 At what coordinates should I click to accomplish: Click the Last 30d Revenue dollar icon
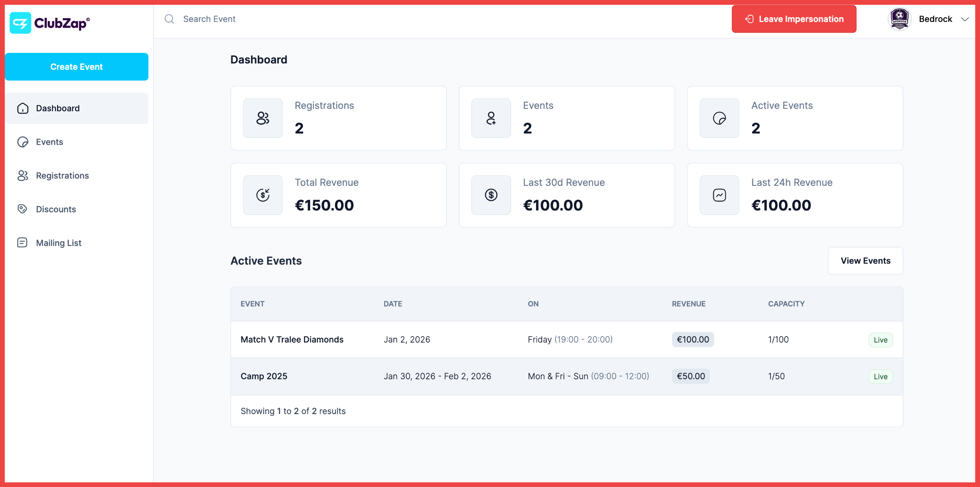click(491, 195)
